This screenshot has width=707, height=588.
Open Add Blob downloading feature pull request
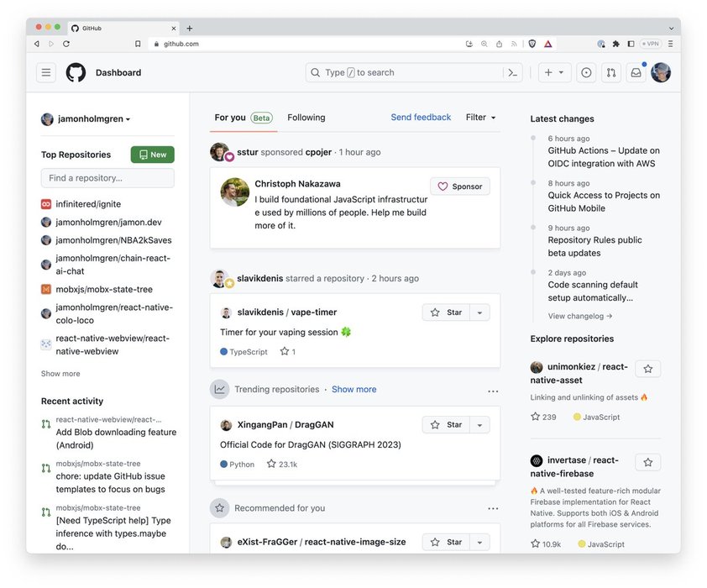[116, 438]
